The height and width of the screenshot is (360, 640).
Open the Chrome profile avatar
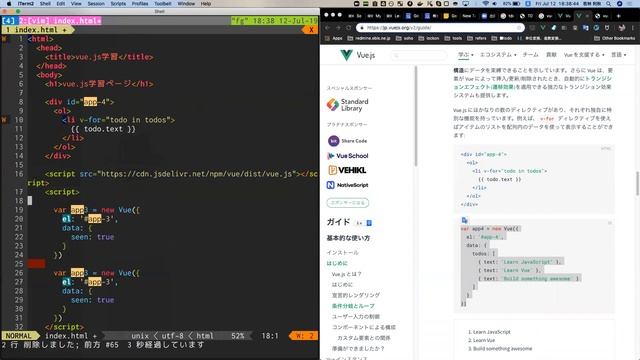pos(622,28)
